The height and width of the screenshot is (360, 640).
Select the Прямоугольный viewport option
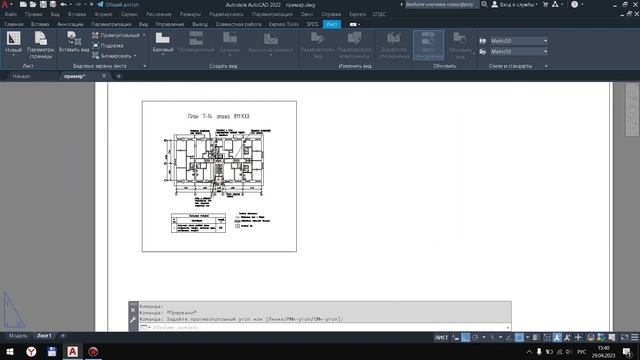coord(118,36)
